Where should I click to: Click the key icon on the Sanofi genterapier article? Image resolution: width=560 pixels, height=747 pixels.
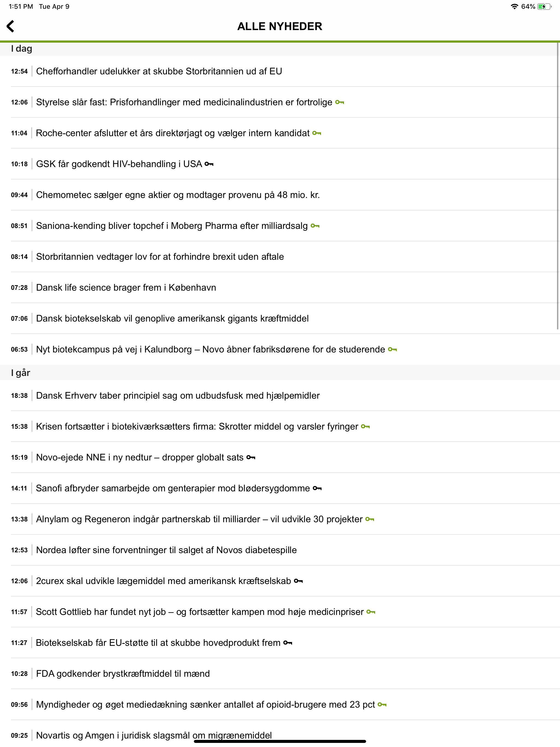(x=317, y=488)
